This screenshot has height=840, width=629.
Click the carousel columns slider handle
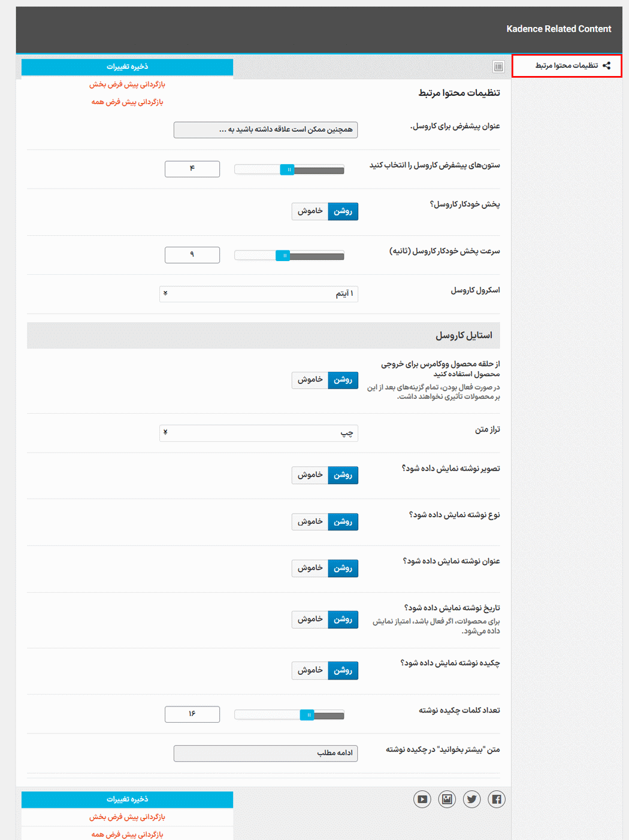point(288,169)
